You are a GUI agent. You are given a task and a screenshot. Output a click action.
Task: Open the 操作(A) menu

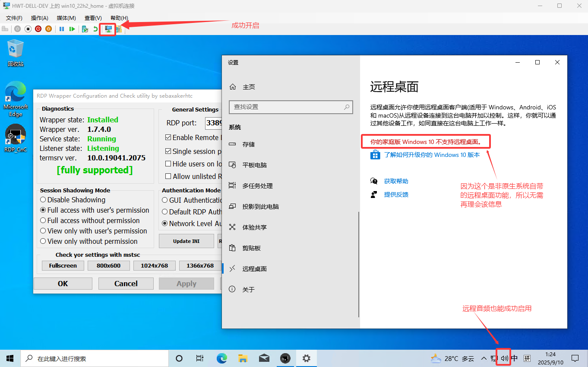[40, 18]
